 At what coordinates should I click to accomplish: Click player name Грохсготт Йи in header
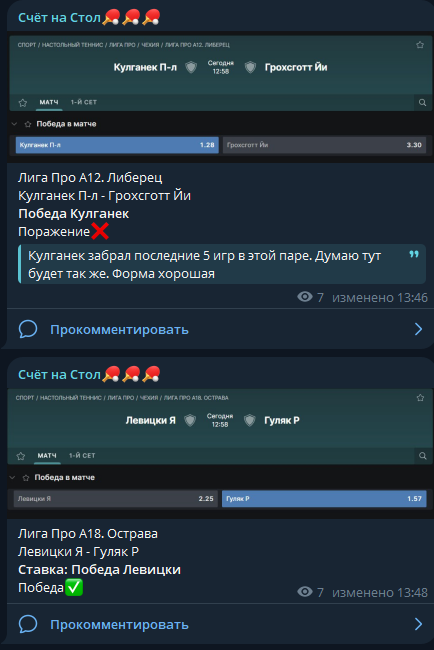pyautogui.click(x=296, y=67)
